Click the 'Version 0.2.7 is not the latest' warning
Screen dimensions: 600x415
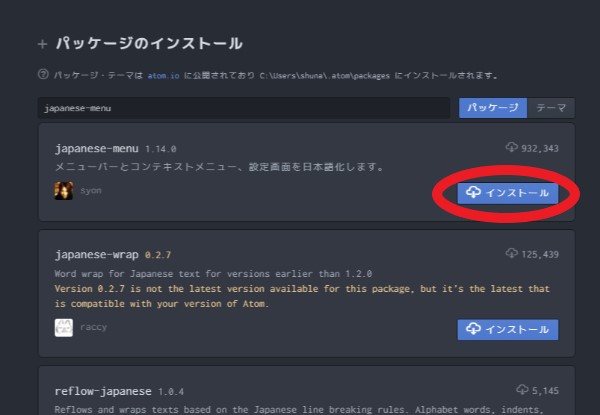[x=302, y=296]
